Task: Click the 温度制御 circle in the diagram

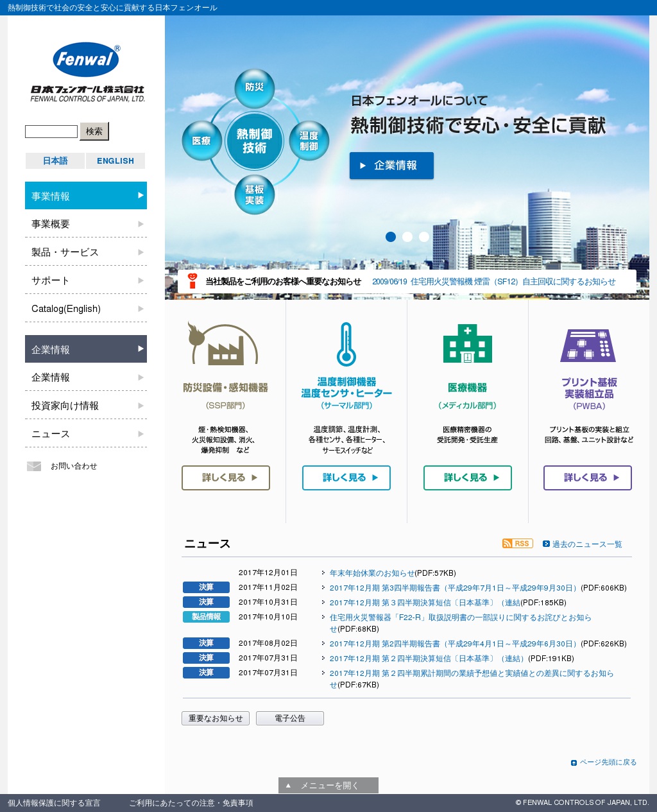Action: click(309, 141)
